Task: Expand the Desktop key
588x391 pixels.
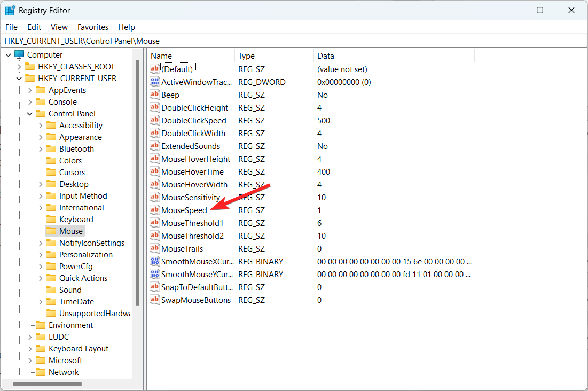Action: coord(41,184)
